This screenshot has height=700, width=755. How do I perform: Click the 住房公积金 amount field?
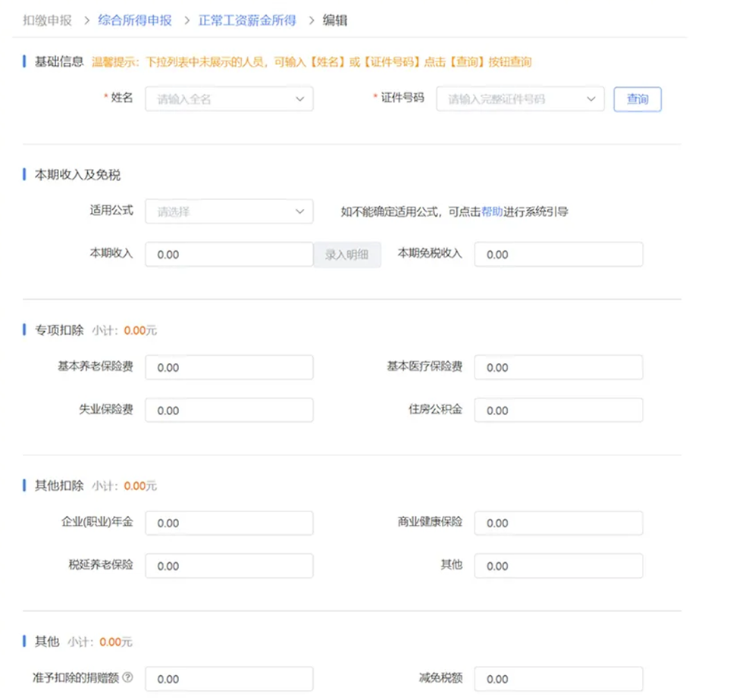point(558,410)
